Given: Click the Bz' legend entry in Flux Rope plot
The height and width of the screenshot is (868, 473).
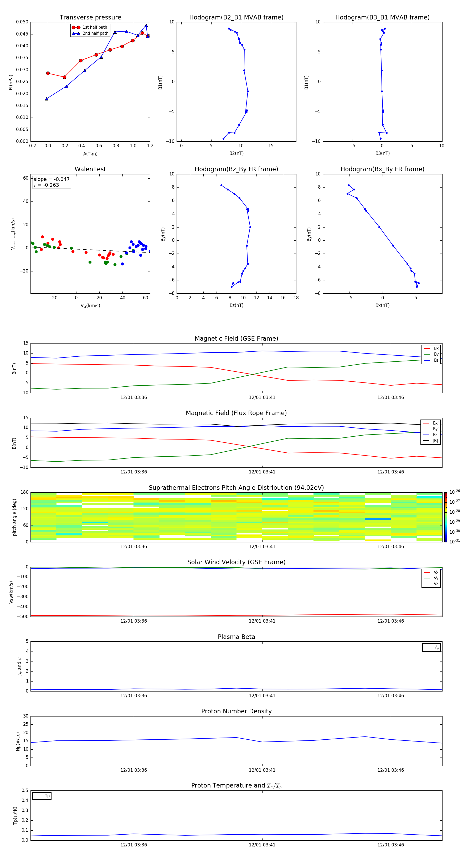Looking at the screenshot, I should click(x=431, y=435).
